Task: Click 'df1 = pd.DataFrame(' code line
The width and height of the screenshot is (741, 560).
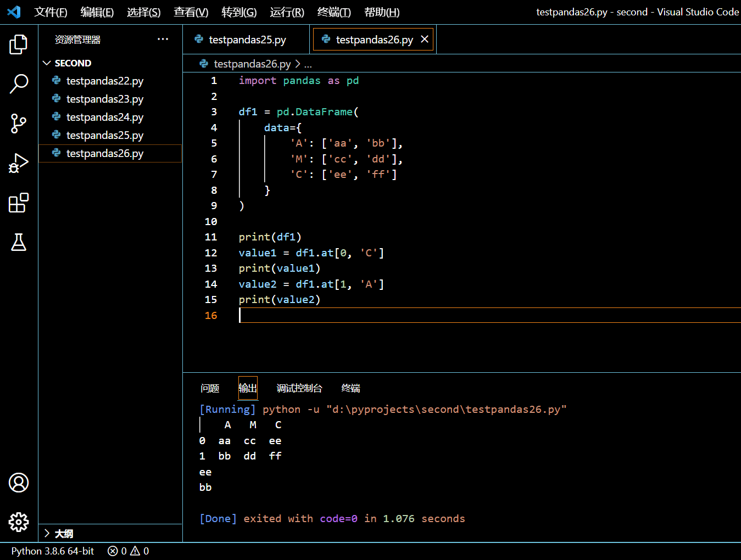Action: pos(298,112)
